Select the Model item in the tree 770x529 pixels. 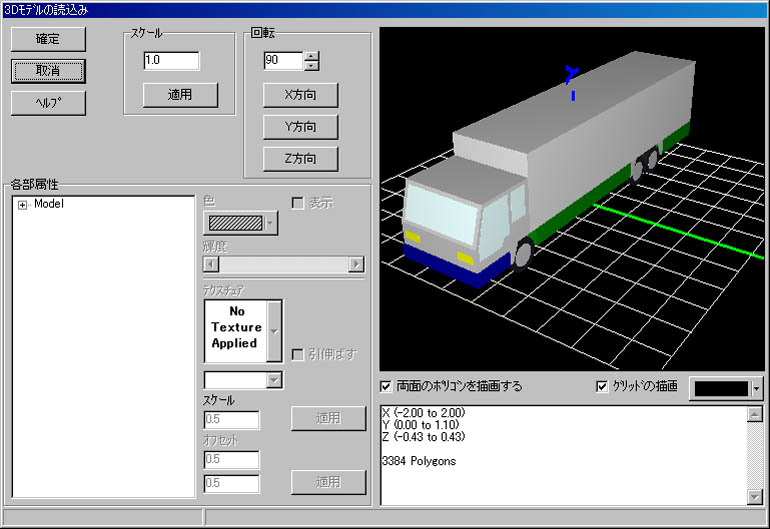49,204
